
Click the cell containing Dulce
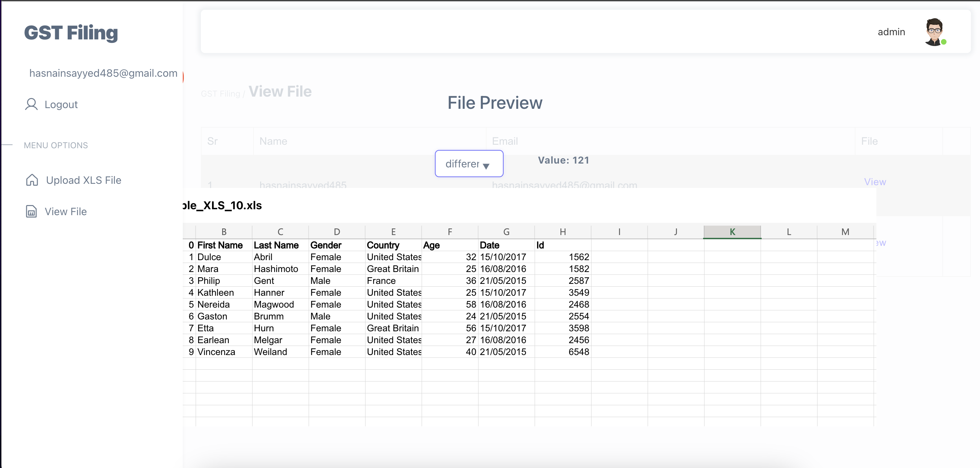pyautogui.click(x=223, y=257)
